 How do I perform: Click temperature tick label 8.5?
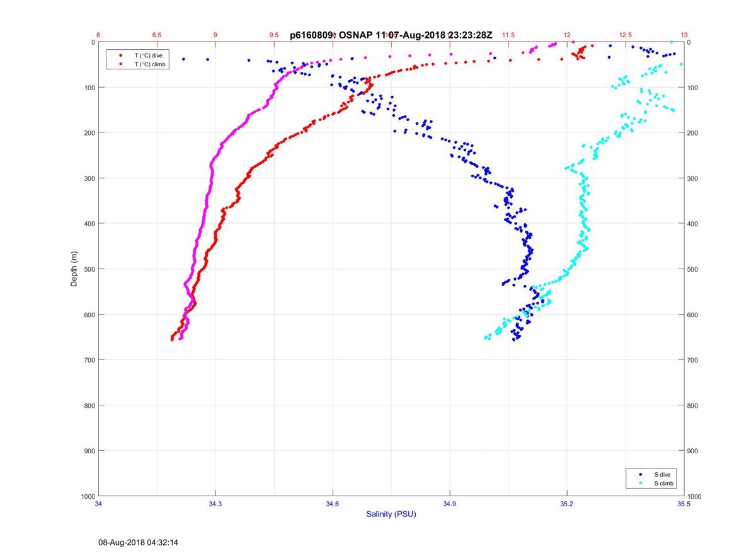tap(157, 35)
